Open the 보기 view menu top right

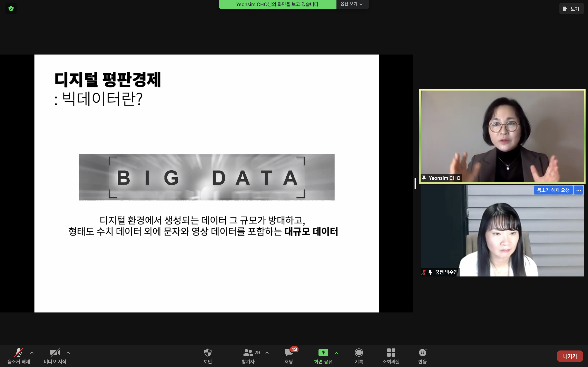[571, 9]
